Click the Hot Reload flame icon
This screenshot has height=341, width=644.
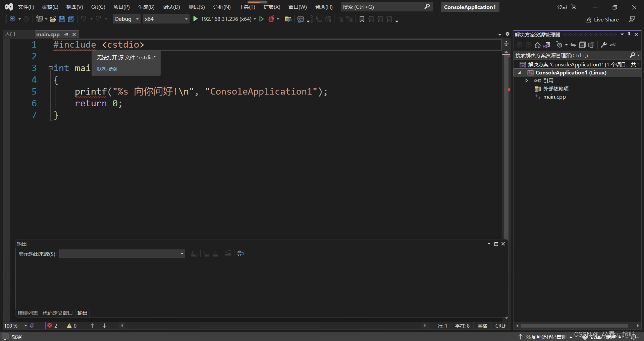point(272,19)
